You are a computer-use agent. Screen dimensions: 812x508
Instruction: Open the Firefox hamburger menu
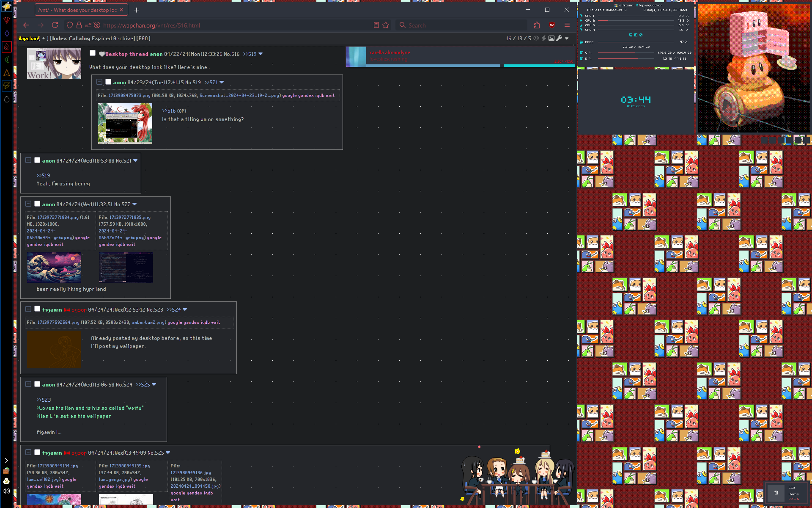click(567, 25)
